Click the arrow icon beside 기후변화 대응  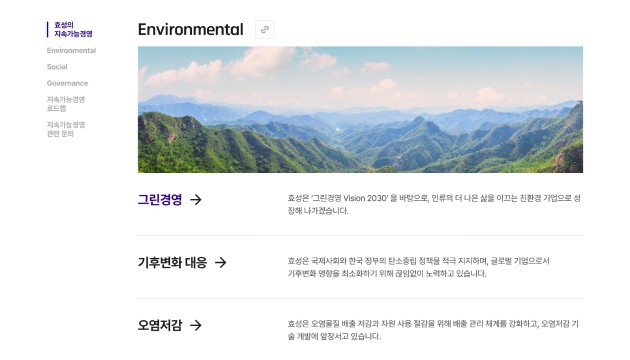[x=221, y=262]
